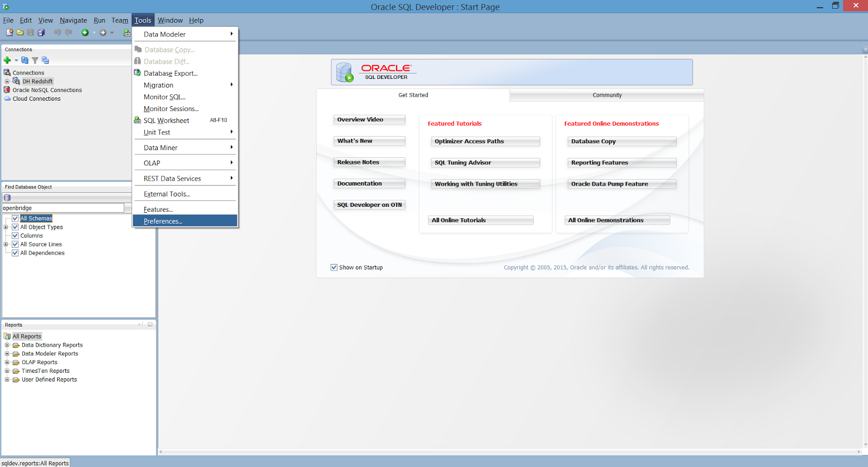This screenshot has height=467, width=868.
Task: Select Preferences in the Tools menu
Action: tap(185, 221)
